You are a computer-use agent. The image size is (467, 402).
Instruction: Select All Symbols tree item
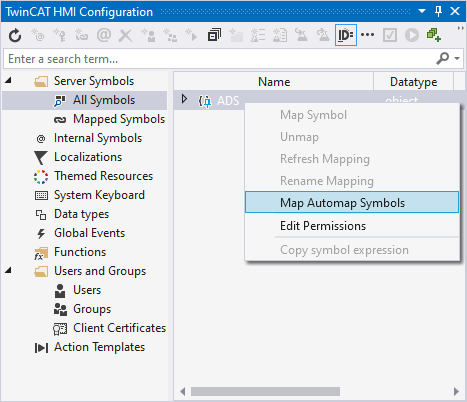(x=104, y=100)
